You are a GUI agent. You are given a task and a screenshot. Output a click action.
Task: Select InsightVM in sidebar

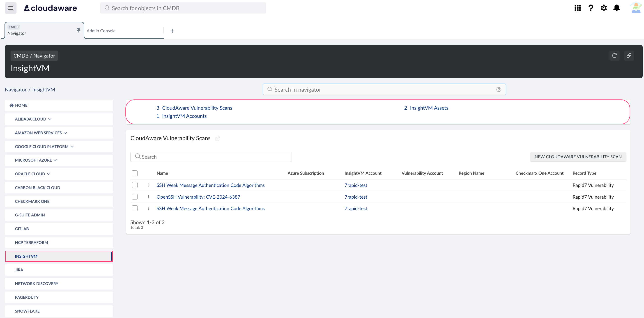coord(59,256)
